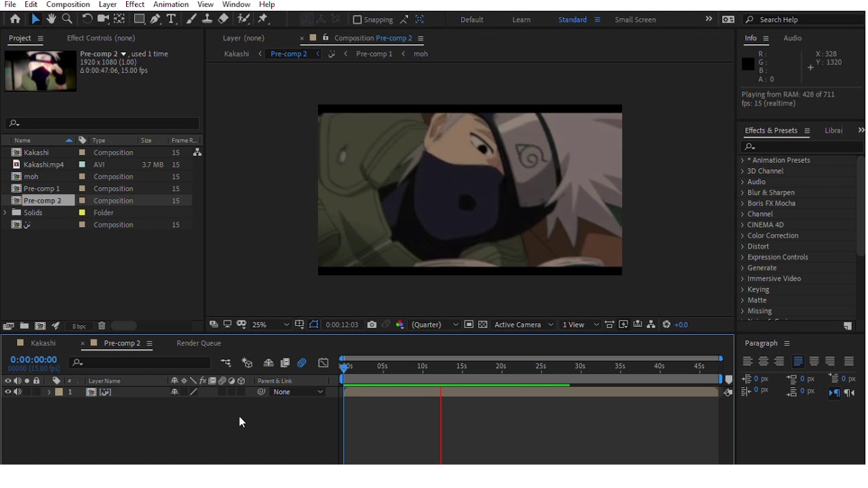The image size is (868, 488).
Task: Select the Puppet Pin tool
Action: click(264, 20)
